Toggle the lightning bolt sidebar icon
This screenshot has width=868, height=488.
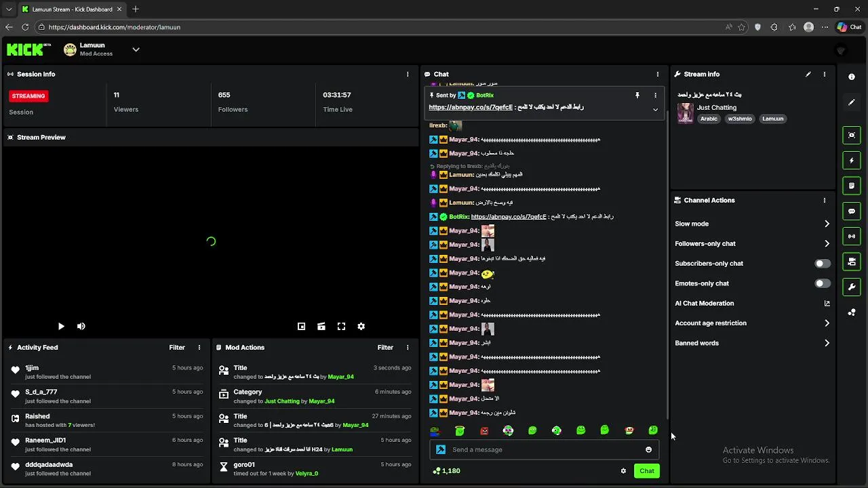pos(852,161)
